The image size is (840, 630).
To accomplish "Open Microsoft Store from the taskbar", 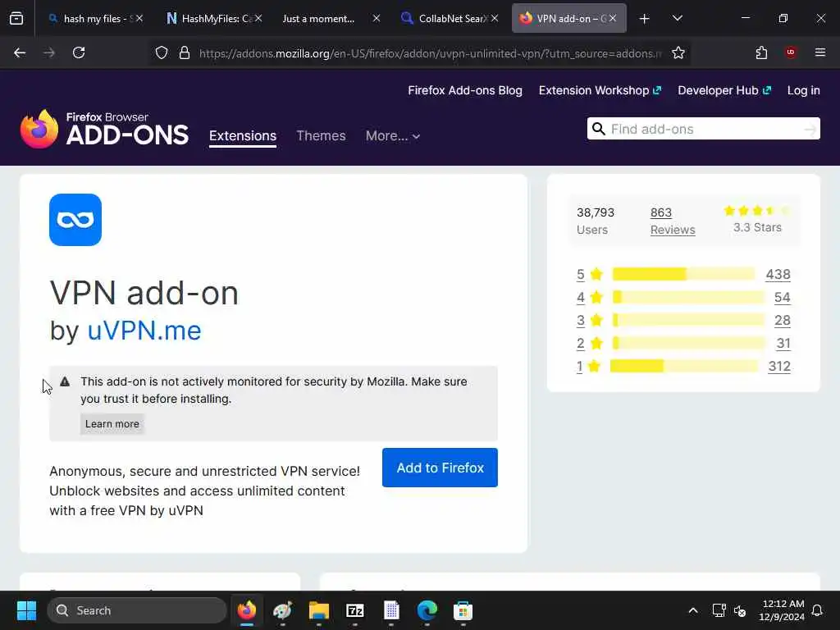I will coord(463,610).
